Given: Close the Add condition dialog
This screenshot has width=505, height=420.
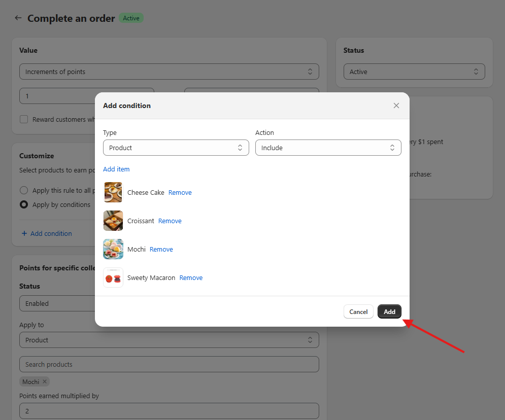Looking at the screenshot, I should coord(396,106).
